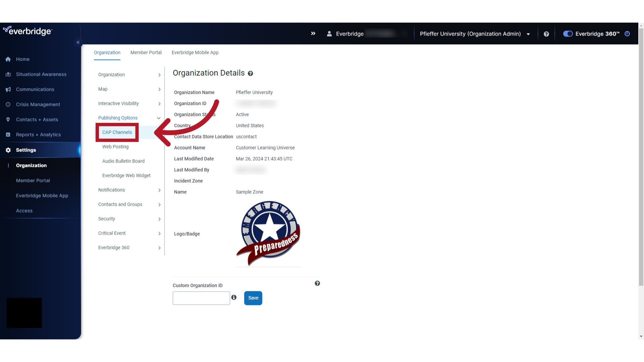Click the Custom Organization ID input field
Viewport: 644px width, 362px height.
tap(201, 298)
